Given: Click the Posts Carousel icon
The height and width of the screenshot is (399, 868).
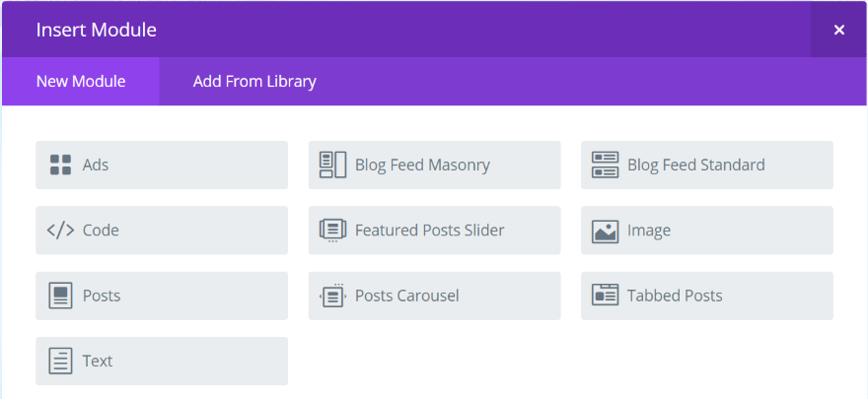Looking at the screenshot, I should pyautogui.click(x=332, y=296).
